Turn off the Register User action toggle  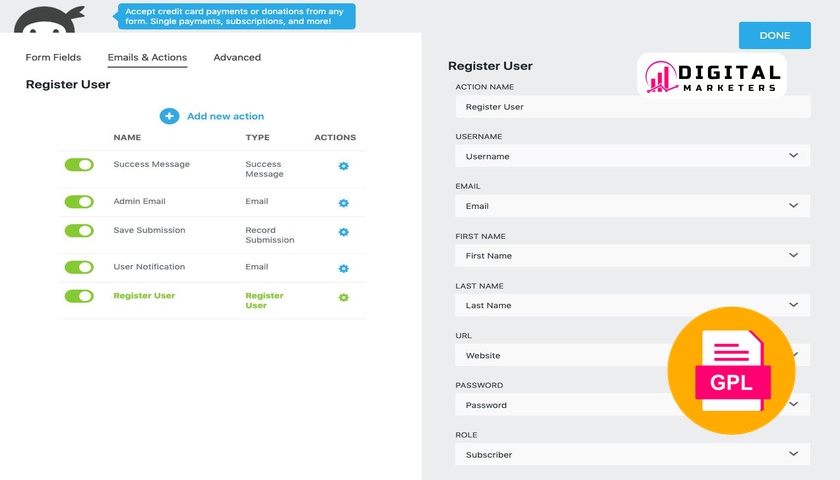click(79, 296)
